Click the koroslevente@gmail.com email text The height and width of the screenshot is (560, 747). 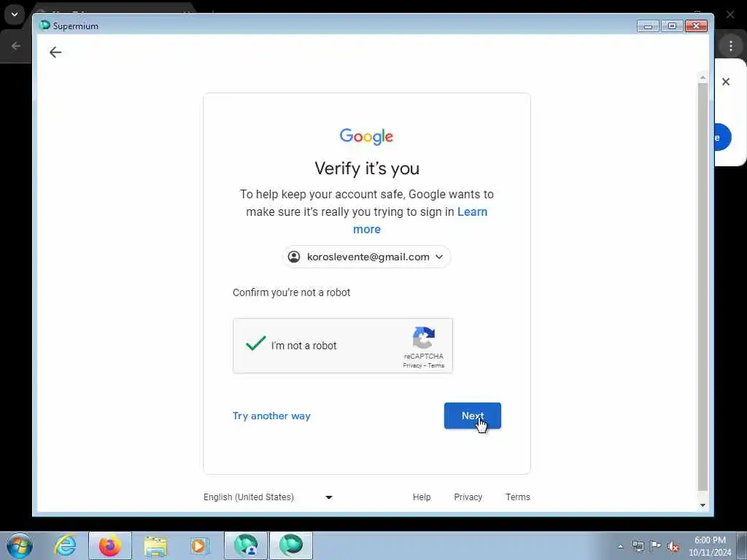click(x=368, y=257)
